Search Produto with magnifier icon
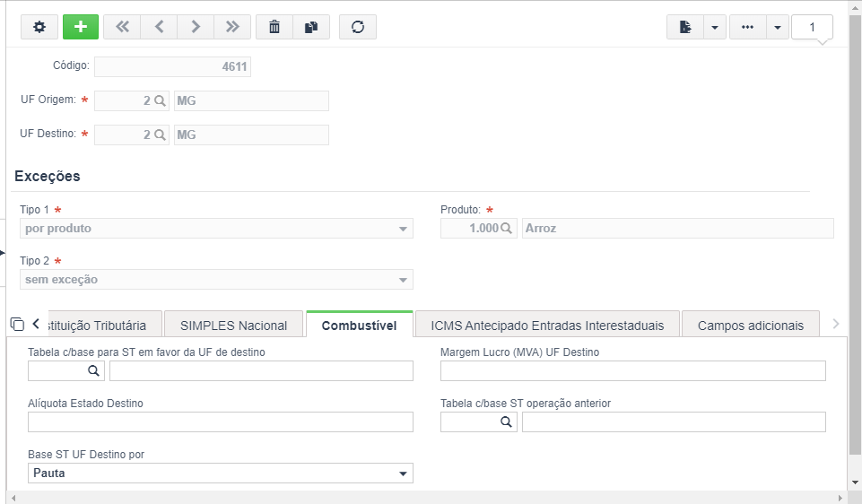 pos(506,229)
